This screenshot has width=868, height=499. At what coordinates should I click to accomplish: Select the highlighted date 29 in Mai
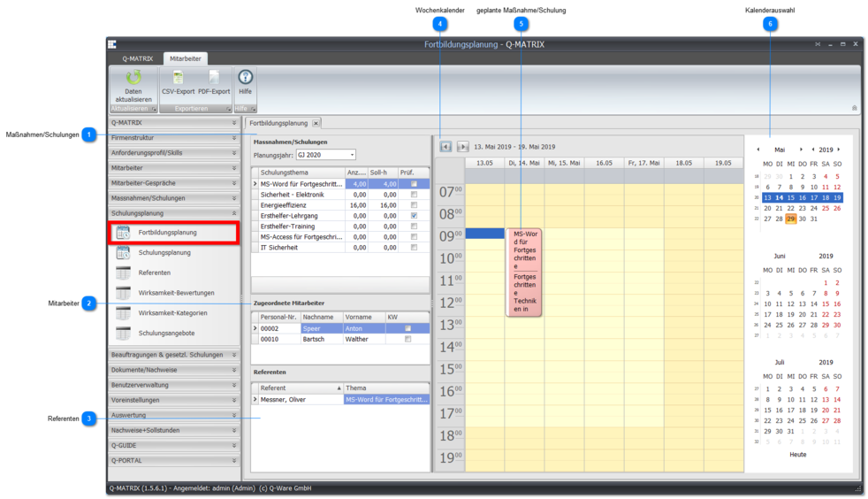point(790,219)
